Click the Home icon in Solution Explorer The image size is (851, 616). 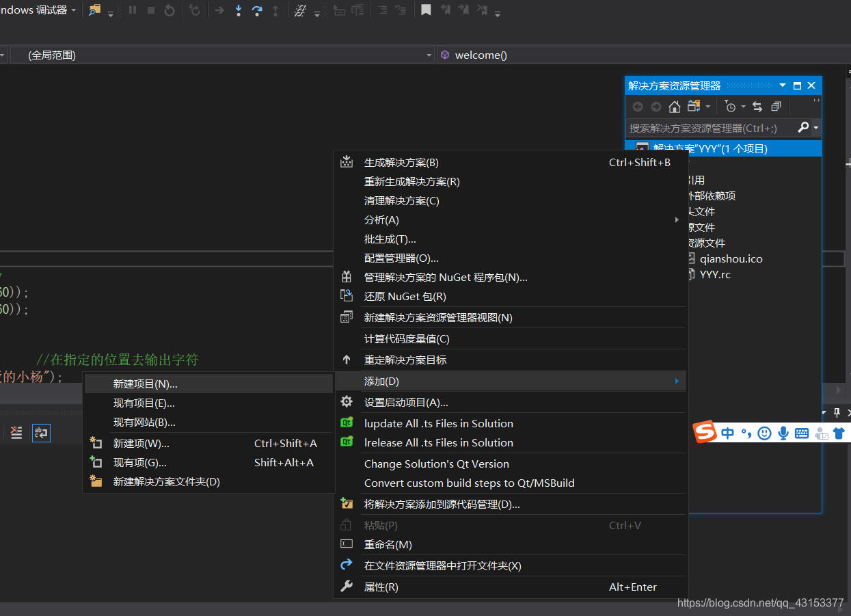(675, 107)
